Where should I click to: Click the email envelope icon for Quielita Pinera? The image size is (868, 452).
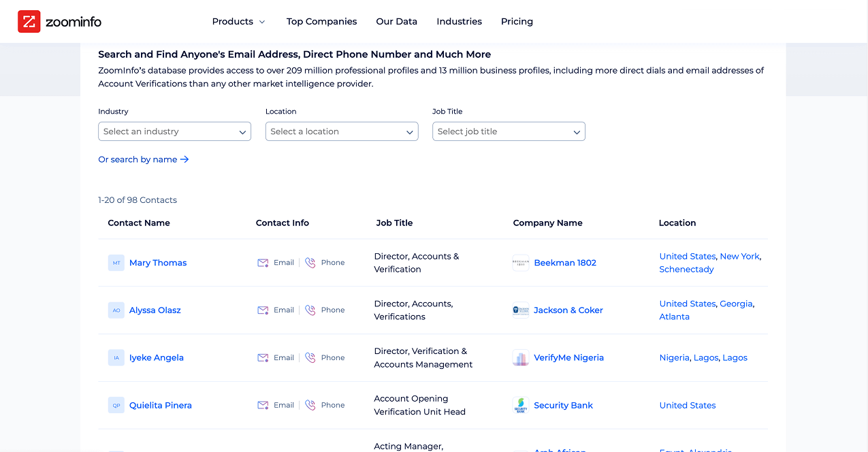click(x=263, y=406)
